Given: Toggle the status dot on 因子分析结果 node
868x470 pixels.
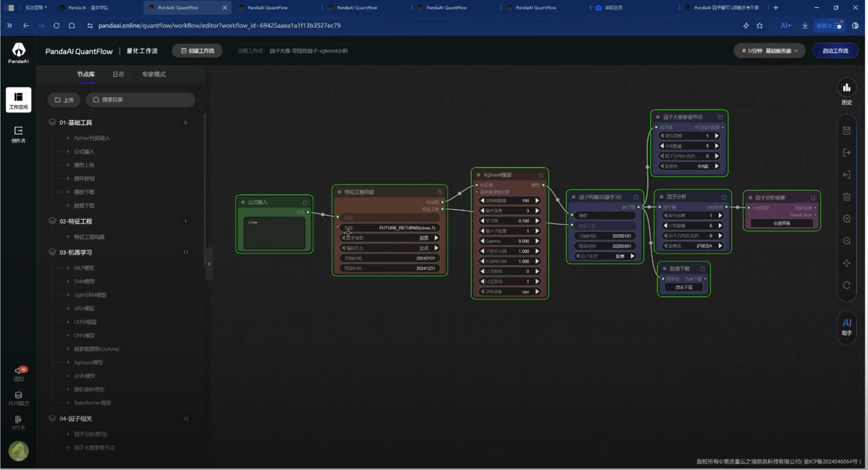Looking at the screenshot, I should coord(750,197).
